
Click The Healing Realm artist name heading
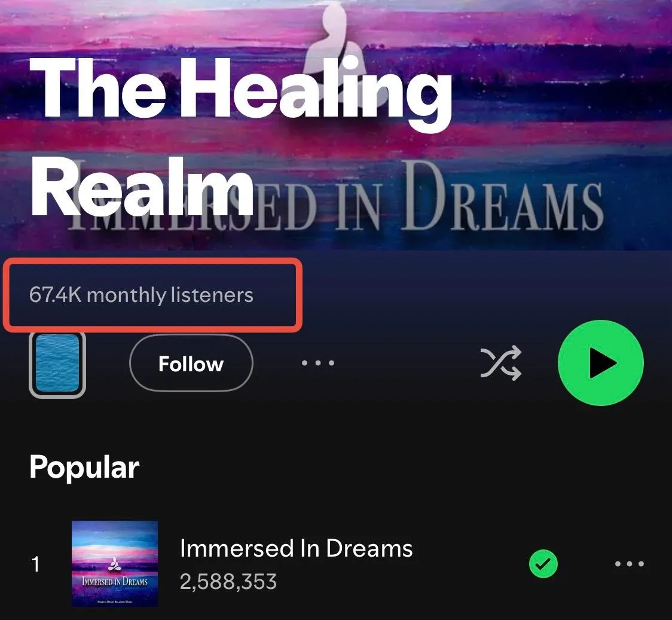[x=240, y=137]
